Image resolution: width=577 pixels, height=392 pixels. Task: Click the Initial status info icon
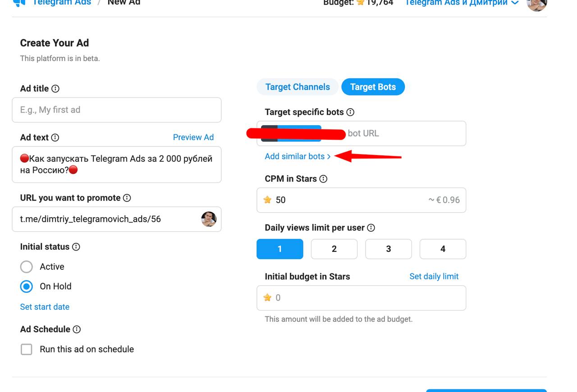pyautogui.click(x=76, y=247)
